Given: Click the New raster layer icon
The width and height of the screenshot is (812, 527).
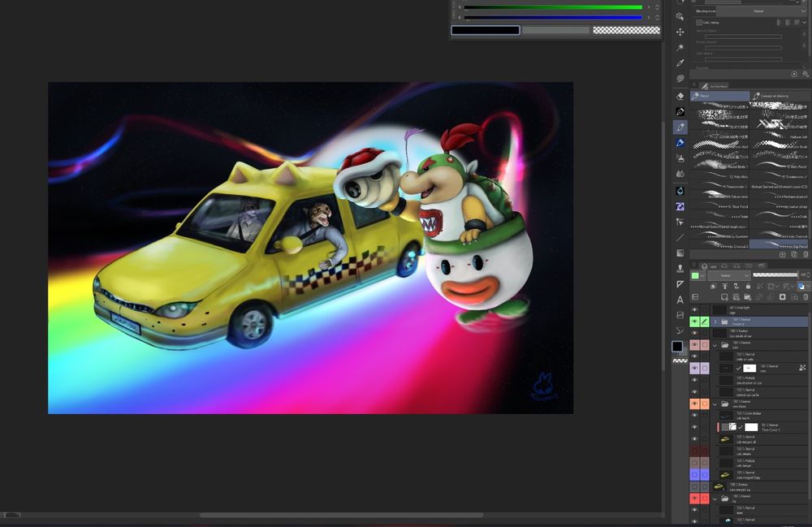Looking at the screenshot, I should pos(724,297).
